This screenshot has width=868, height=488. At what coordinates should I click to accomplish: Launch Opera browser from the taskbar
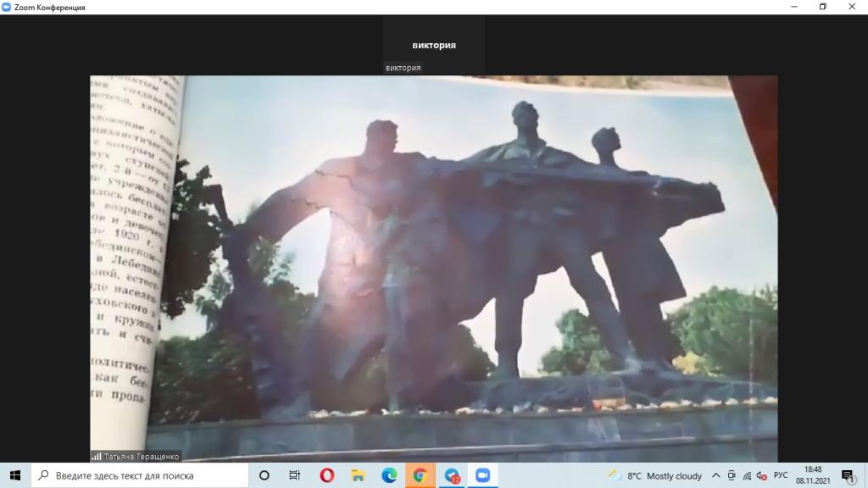pyautogui.click(x=327, y=475)
